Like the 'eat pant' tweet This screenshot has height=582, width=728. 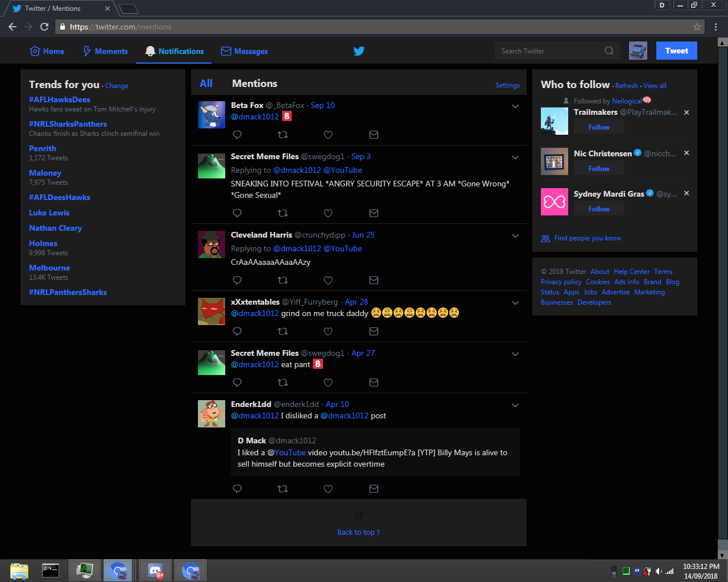(x=328, y=383)
